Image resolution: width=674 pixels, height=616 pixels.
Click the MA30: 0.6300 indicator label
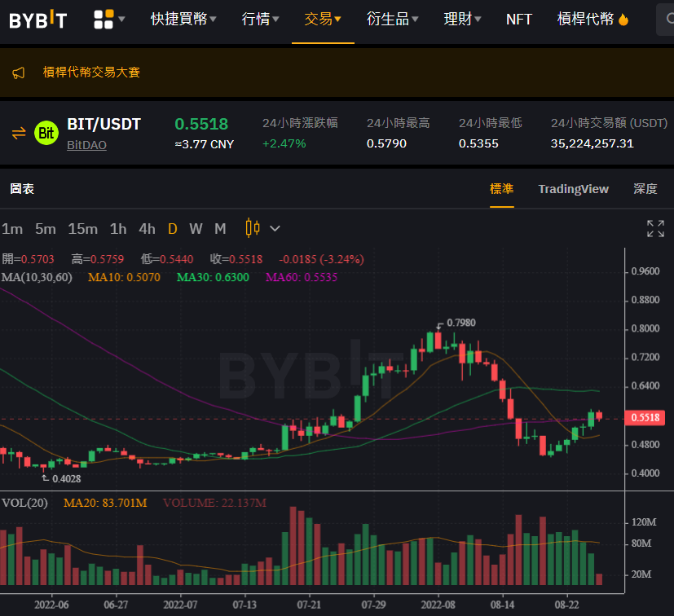coord(213,277)
